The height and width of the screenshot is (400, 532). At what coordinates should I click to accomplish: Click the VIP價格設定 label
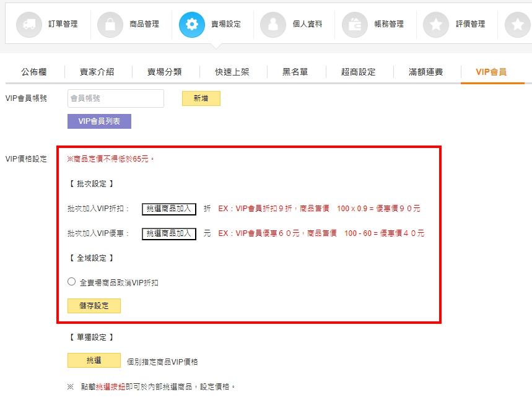[x=26, y=159]
